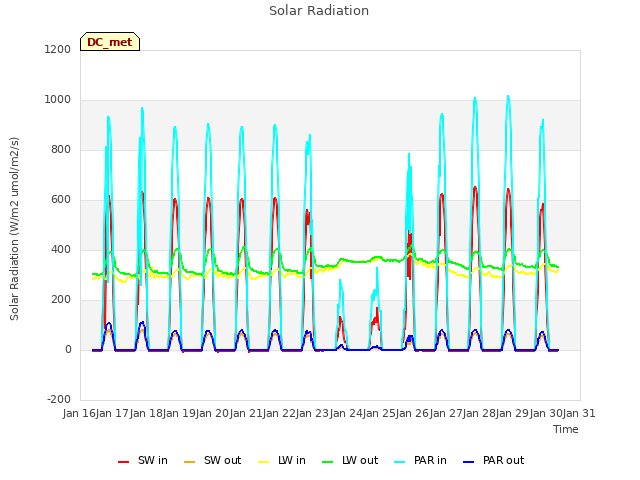Click the -200 y-axis tick label
640x480 pixels.
[59, 400]
